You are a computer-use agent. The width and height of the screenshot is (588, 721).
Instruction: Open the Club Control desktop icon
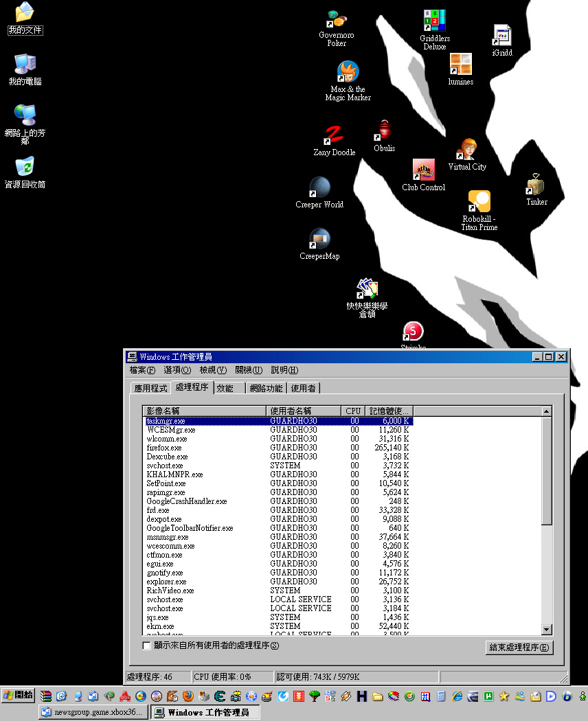click(423, 170)
